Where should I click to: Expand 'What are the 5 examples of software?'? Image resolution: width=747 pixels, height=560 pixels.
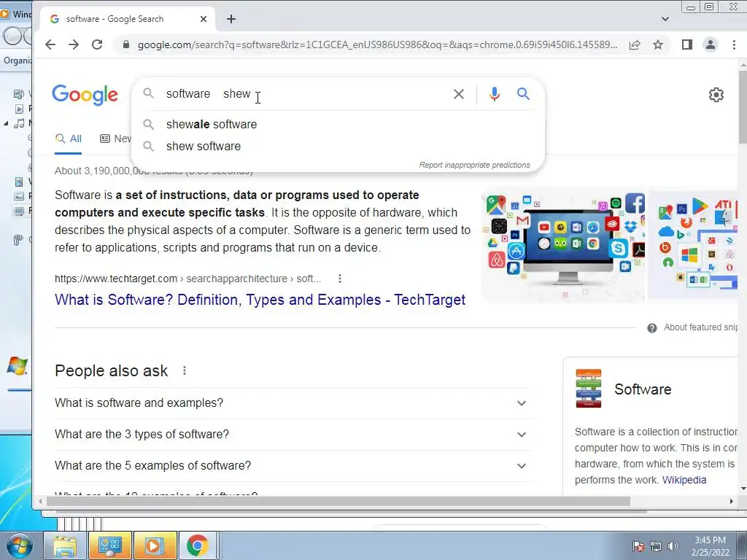293,466
